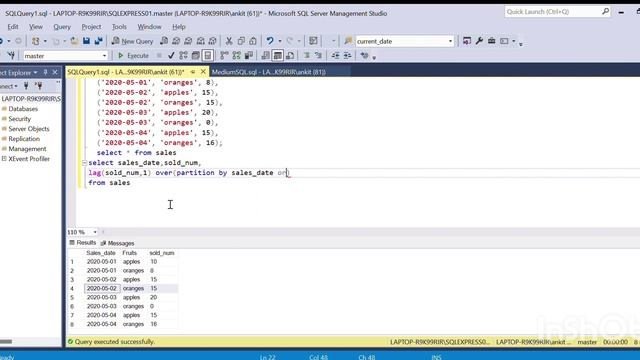This screenshot has width=640, height=360.
Task: Switch to the Messages results tab
Action: point(118,243)
